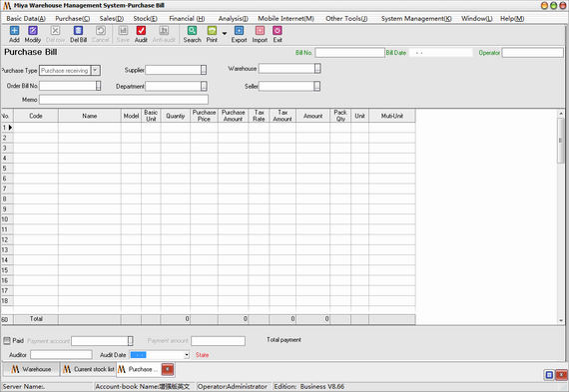
Task: Open the Warehouse lookup button
Action: [317, 68]
